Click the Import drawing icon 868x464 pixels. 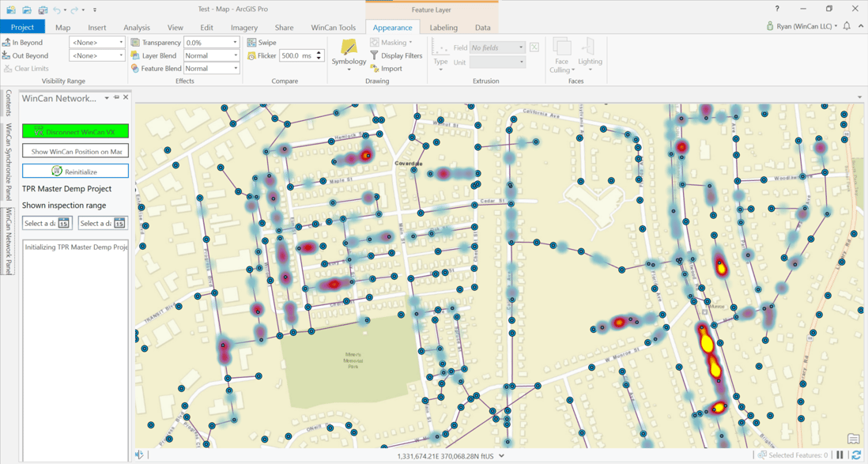(x=373, y=68)
